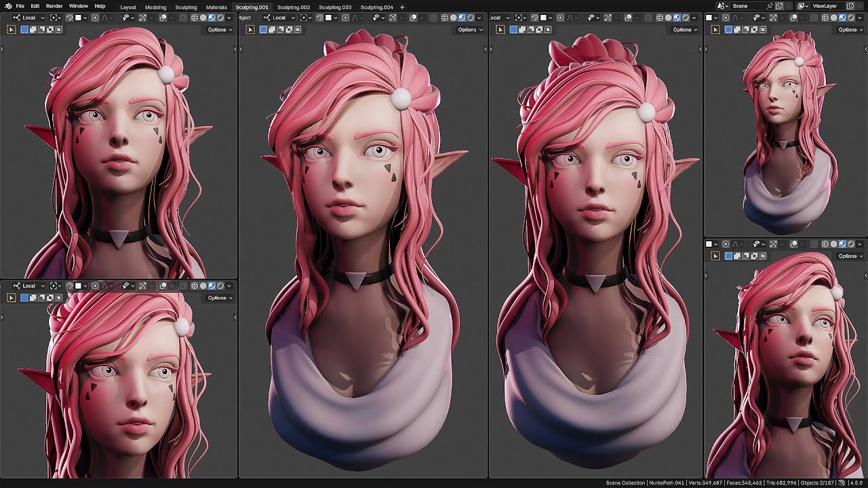
Task: Select the Tweak tool in third viewport
Action: pos(500,30)
